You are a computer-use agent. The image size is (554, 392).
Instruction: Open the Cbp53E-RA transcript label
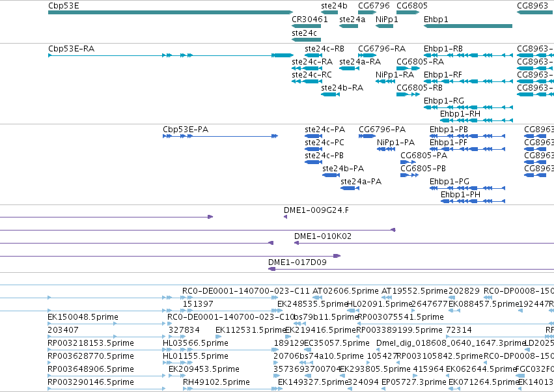pyautogui.click(x=72, y=49)
